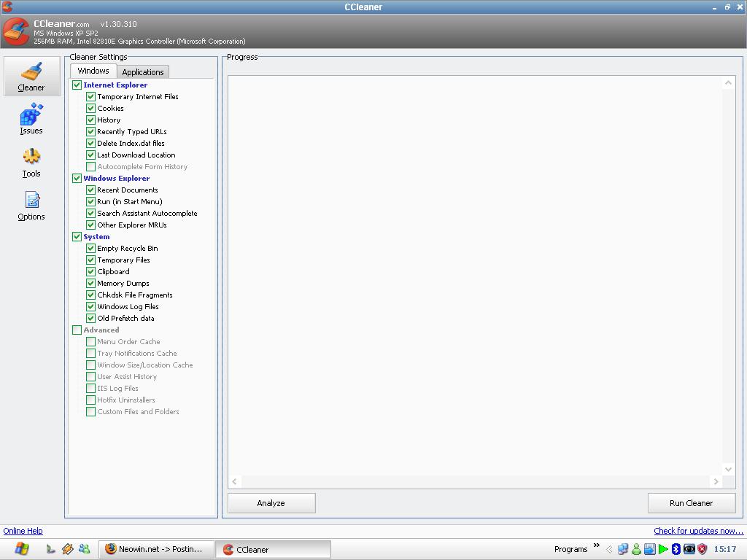Viewport: 747px width, 560px height.
Task: Enable the Advanced cleaning group
Action: (x=77, y=330)
